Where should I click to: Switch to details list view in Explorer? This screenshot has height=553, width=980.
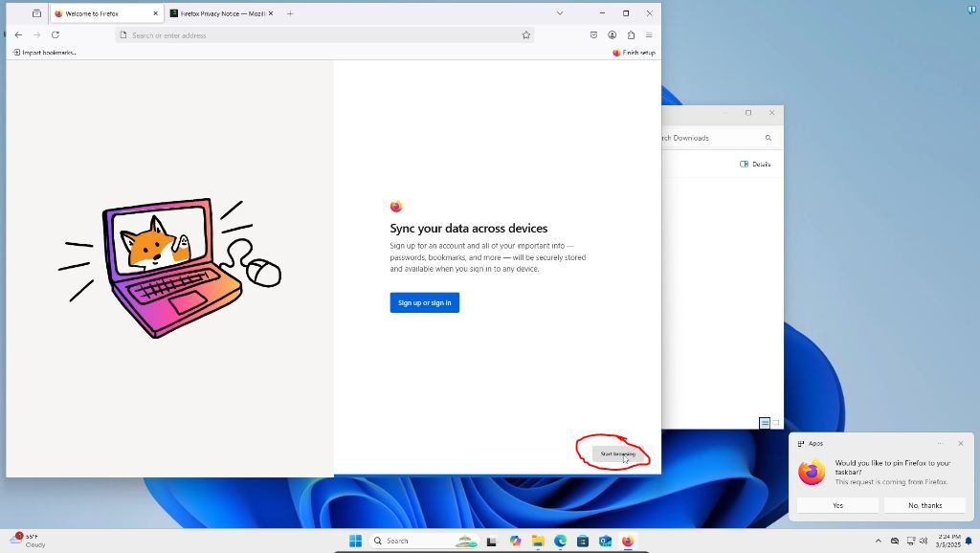tap(765, 423)
